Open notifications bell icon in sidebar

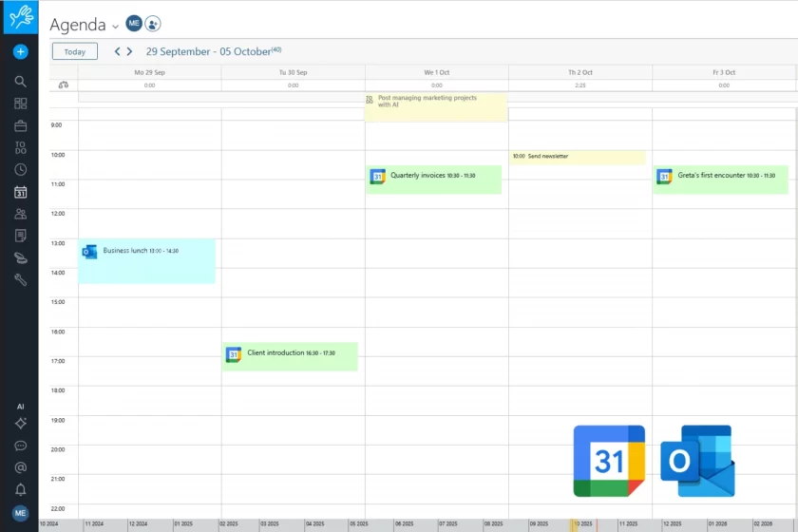pyautogui.click(x=20, y=490)
